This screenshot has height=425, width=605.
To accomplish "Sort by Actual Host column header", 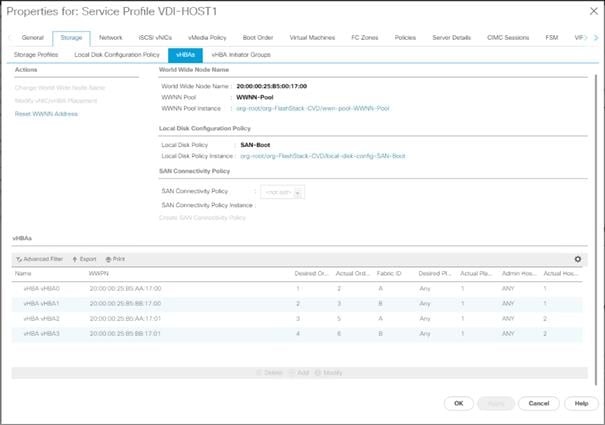I will pos(561,273).
